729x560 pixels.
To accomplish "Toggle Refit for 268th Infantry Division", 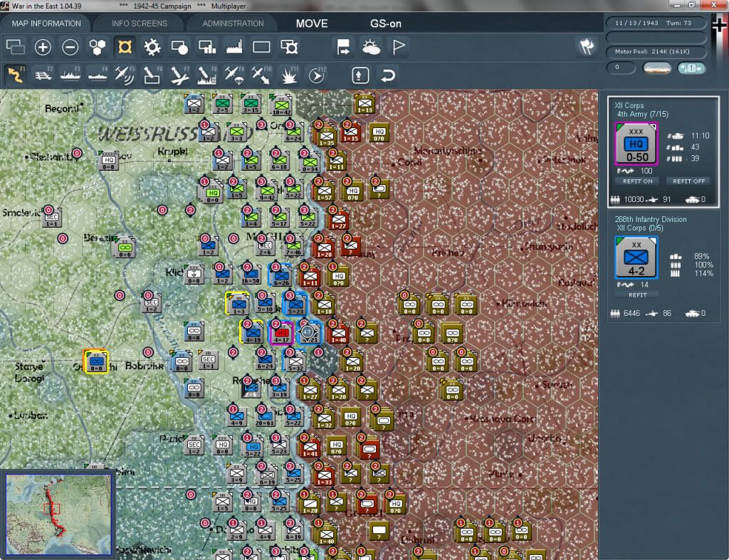I will [637, 295].
